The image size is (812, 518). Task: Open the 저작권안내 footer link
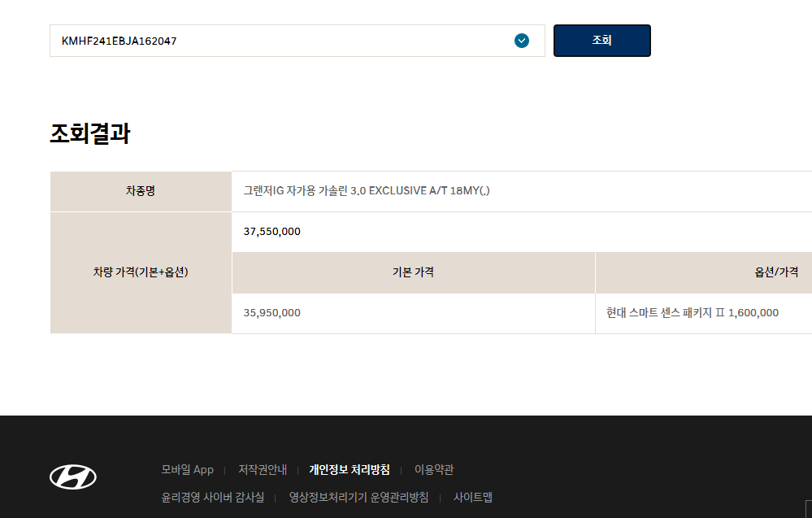point(263,470)
